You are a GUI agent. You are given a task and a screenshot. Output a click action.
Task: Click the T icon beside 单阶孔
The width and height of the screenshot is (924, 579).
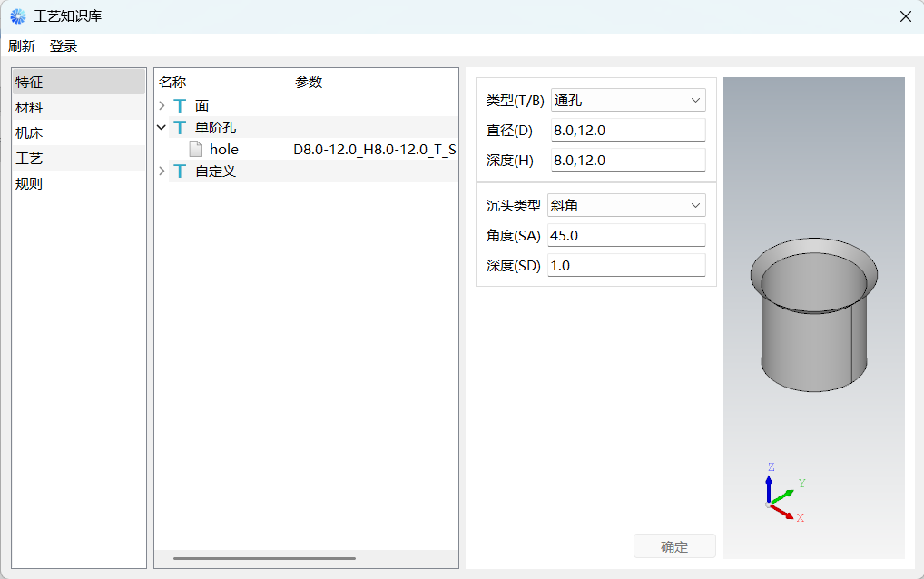(x=180, y=128)
